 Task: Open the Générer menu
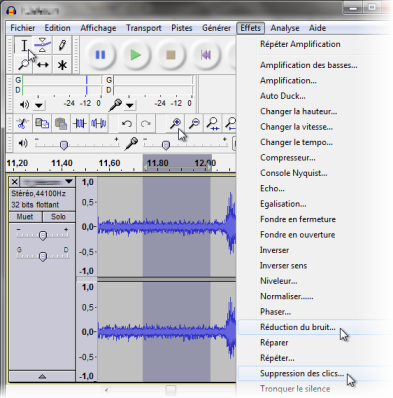click(x=216, y=28)
